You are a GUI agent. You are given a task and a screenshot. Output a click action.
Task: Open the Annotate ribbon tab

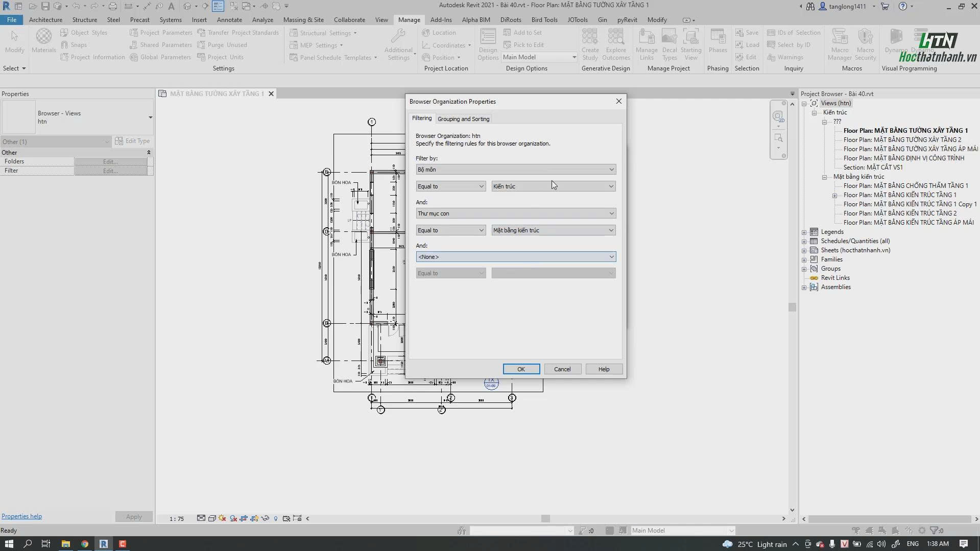[229, 20]
